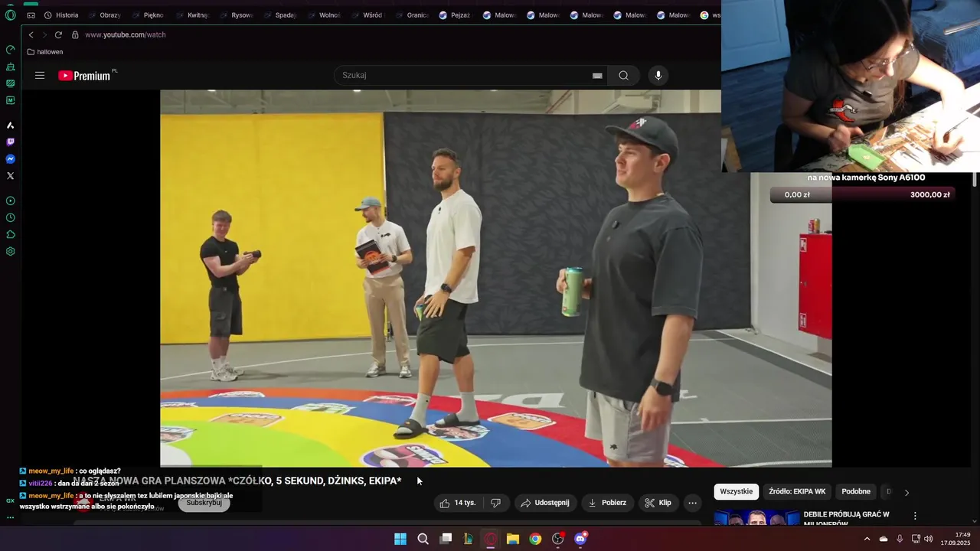Screen dimensions: 980x551
Task: Open sidebar settings gear icon
Action: [x=11, y=252]
